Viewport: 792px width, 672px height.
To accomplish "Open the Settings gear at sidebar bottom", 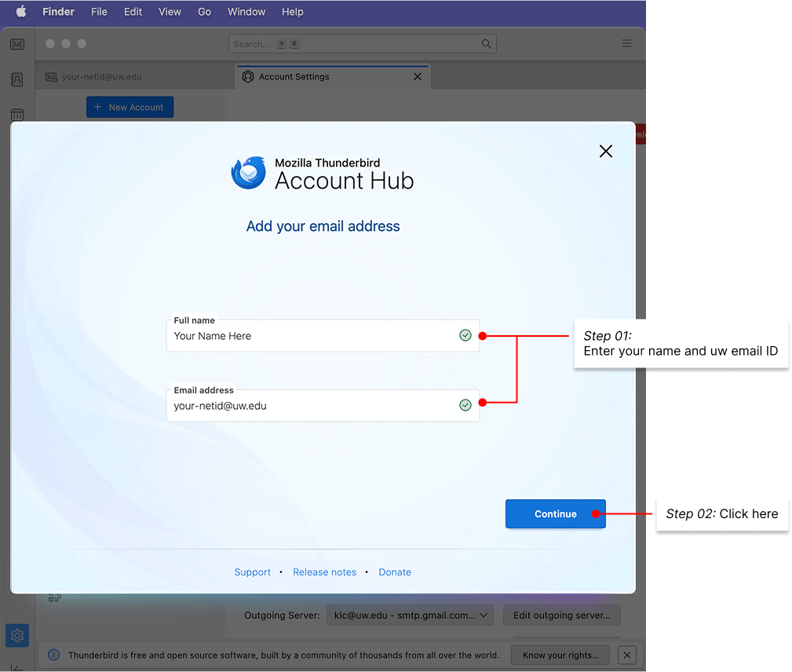I will [17, 635].
